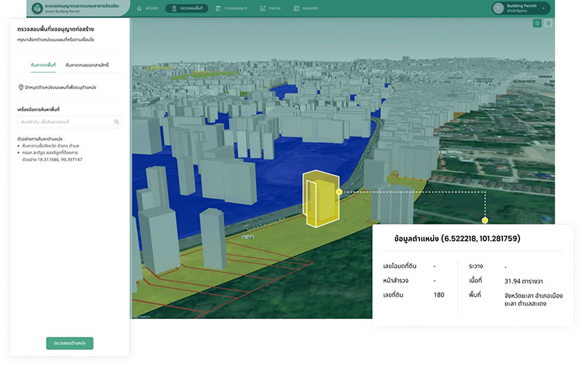Click the location marker button at the map's top right
This screenshot has height=368, width=588.
[x=548, y=24]
